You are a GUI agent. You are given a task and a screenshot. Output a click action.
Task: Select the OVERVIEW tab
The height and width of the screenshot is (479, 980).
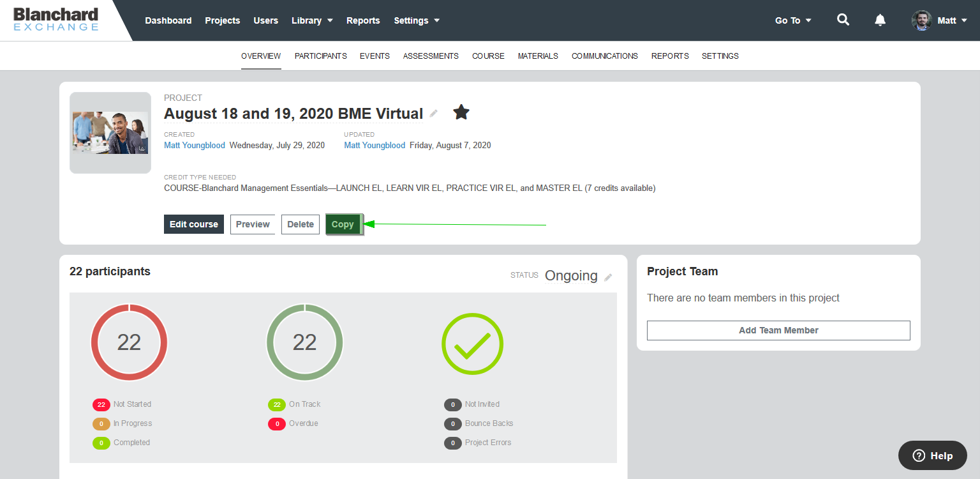pyautogui.click(x=261, y=56)
